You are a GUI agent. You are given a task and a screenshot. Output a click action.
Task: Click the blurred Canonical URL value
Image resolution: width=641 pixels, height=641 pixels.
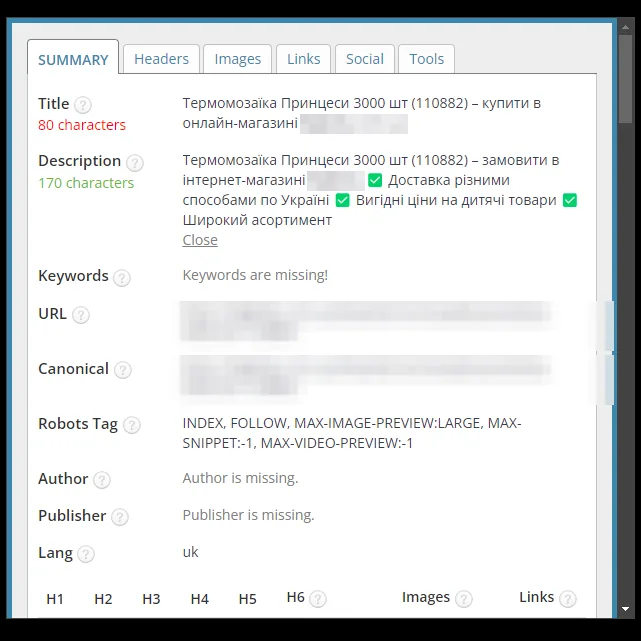click(366, 375)
